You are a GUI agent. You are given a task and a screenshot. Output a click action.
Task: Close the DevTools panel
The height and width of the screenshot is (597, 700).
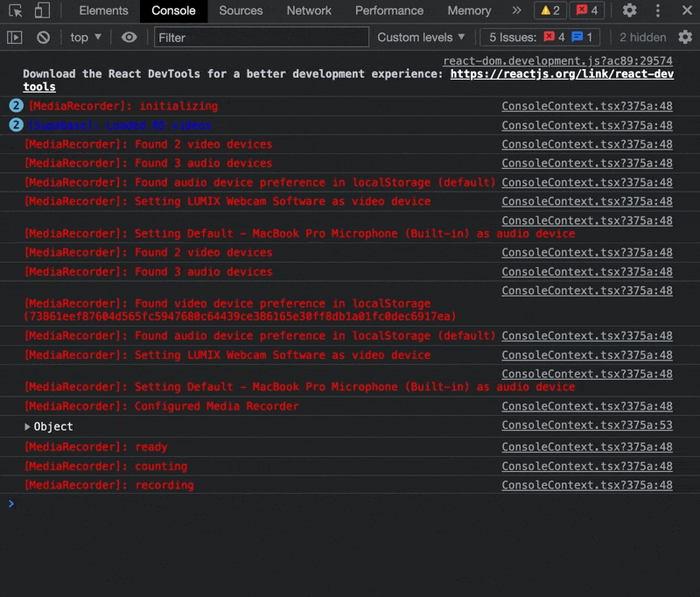[687, 11]
